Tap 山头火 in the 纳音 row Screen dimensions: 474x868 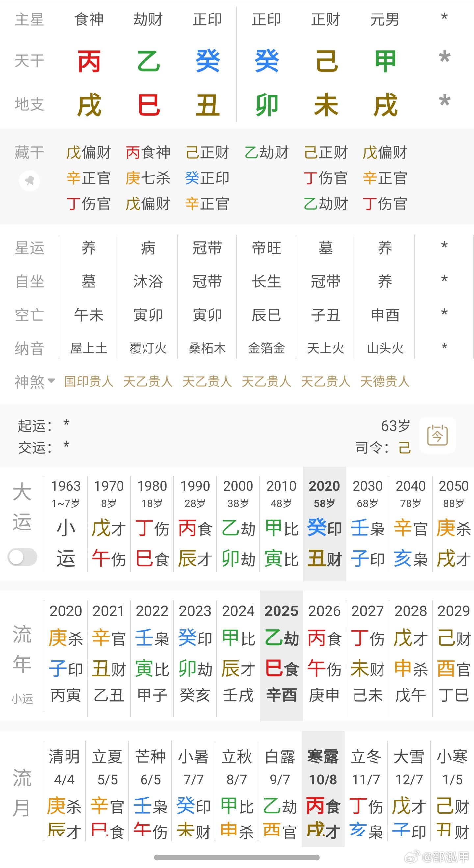(x=385, y=348)
